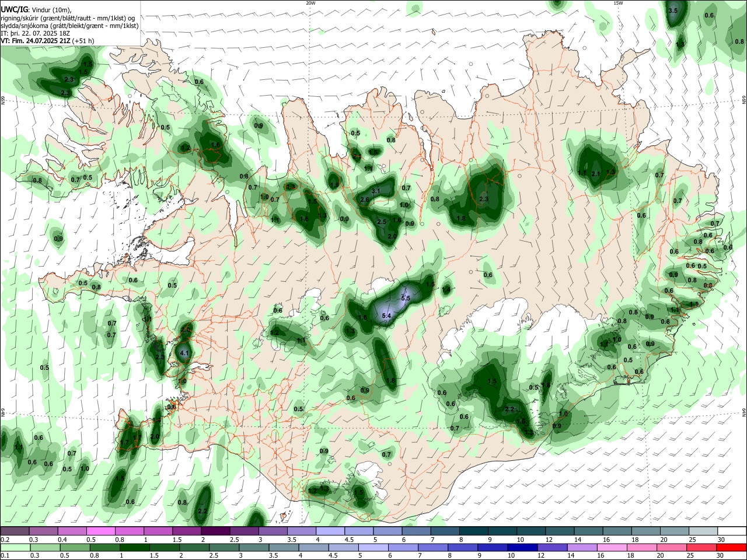
Task: Click the 'rigning/skúrir' legend description line
Action: (69, 18)
